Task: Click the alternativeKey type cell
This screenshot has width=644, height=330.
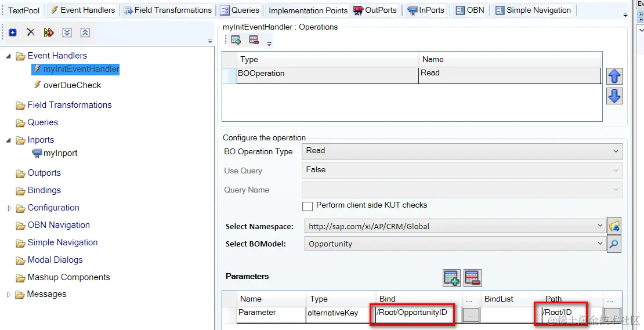Action: (x=341, y=315)
